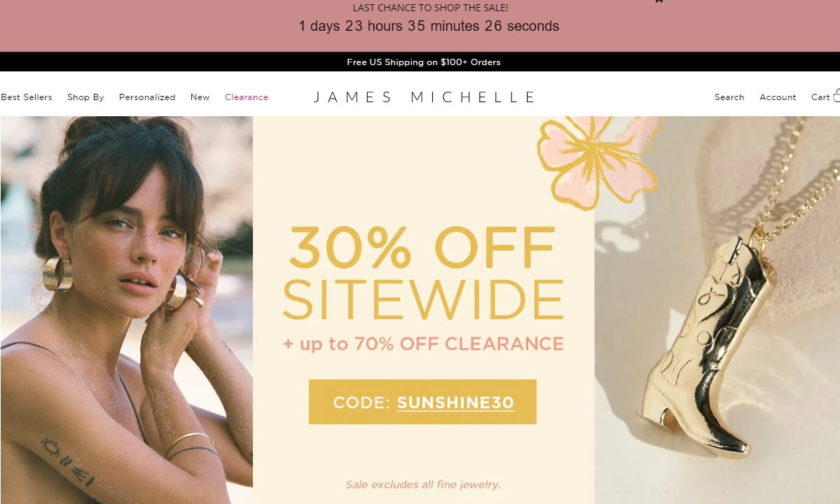Click the model with gold hoop earrings photo
Image resolution: width=840 pixels, height=504 pixels.
tap(126, 310)
